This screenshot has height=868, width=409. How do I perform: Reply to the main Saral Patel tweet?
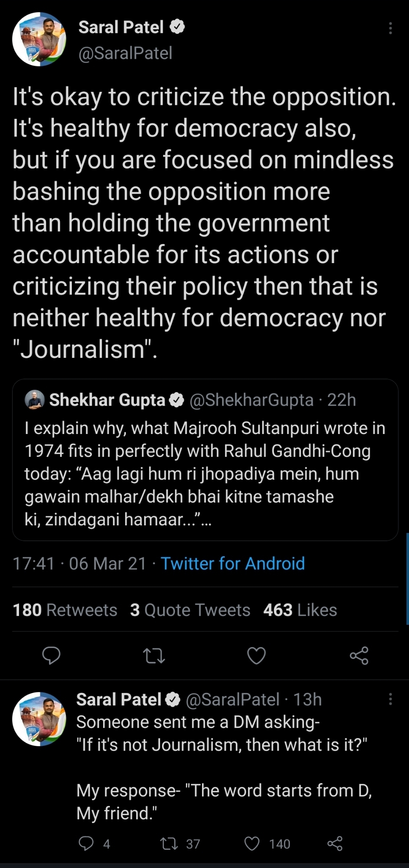(x=52, y=655)
